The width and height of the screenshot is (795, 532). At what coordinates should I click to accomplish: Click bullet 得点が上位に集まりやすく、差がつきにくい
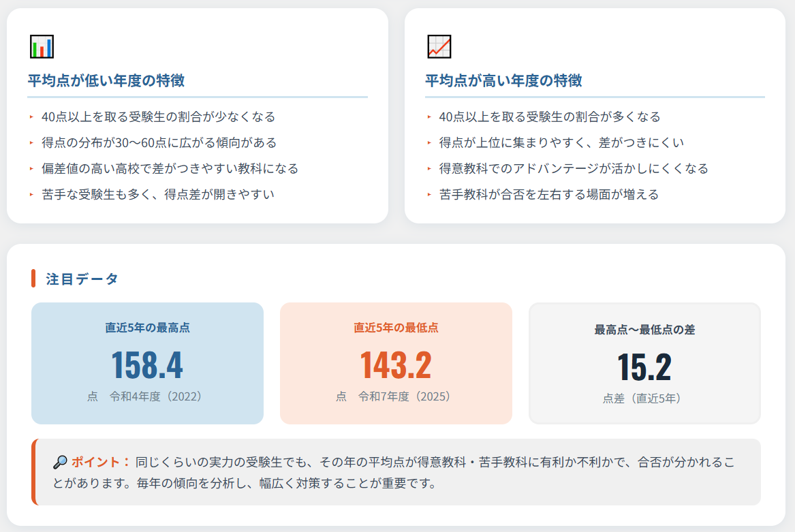(561, 142)
